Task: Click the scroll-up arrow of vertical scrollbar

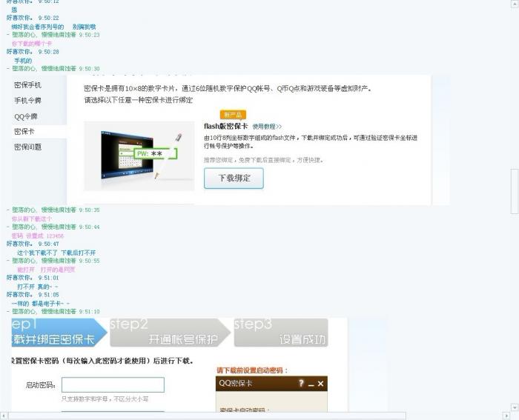Action: [515, 3]
